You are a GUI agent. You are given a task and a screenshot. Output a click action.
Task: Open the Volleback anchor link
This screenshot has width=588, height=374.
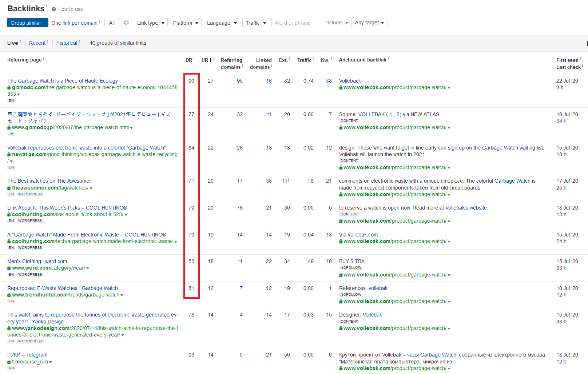[x=350, y=81]
